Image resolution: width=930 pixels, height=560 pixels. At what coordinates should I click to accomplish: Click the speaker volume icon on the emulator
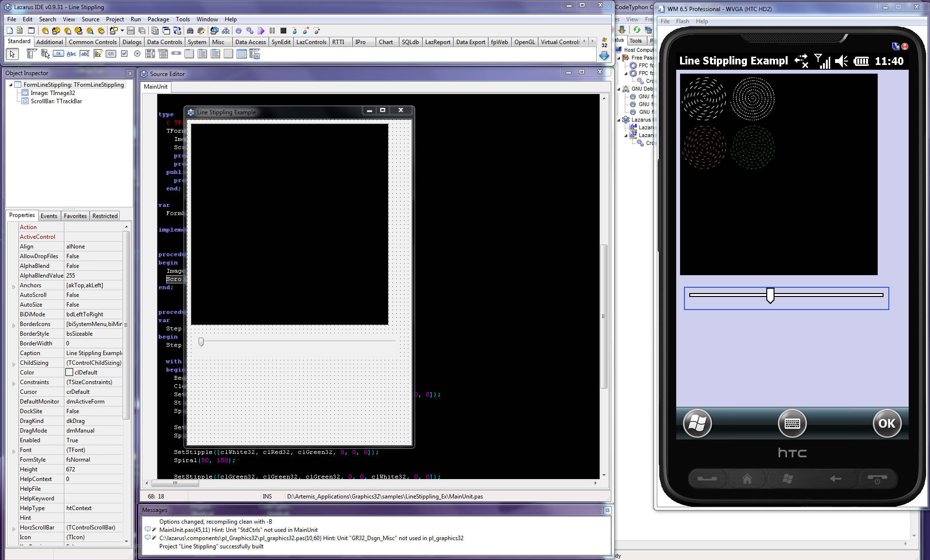click(x=842, y=61)
